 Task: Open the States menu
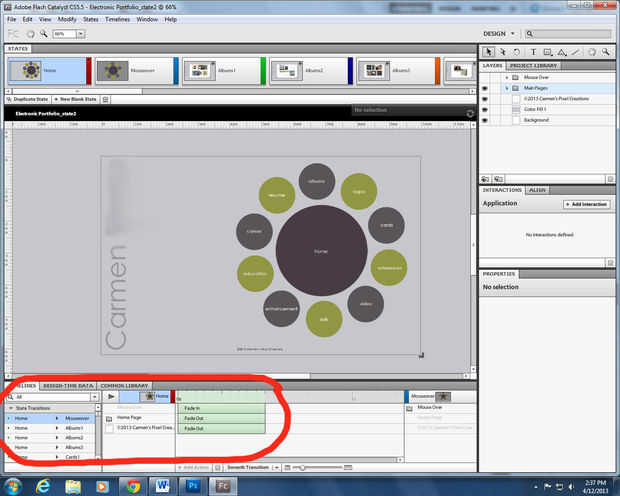click(91, 19)
